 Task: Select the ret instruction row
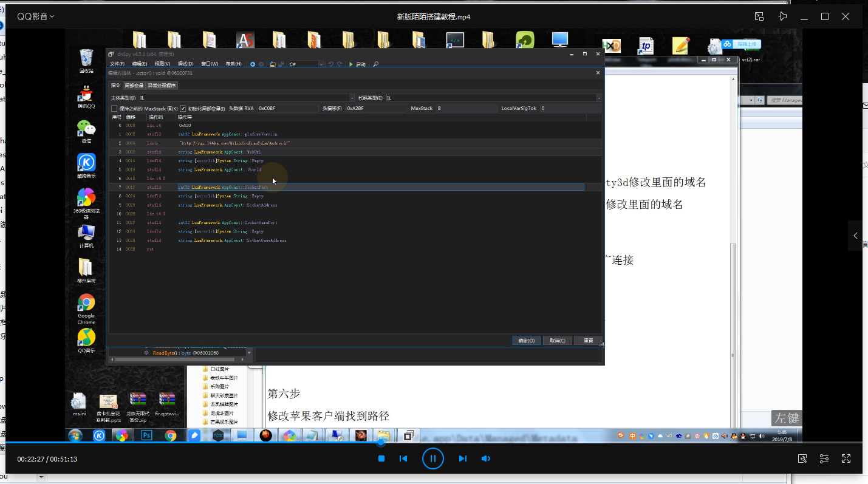355,249
